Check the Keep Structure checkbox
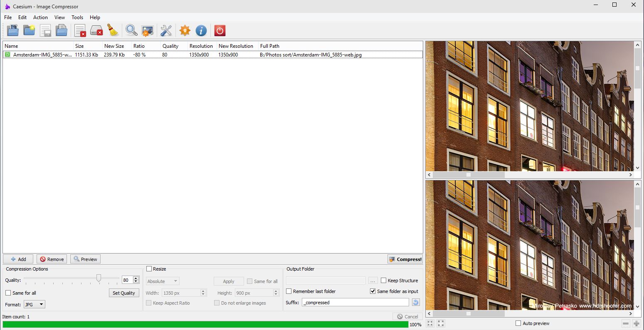 click(383, 280)
